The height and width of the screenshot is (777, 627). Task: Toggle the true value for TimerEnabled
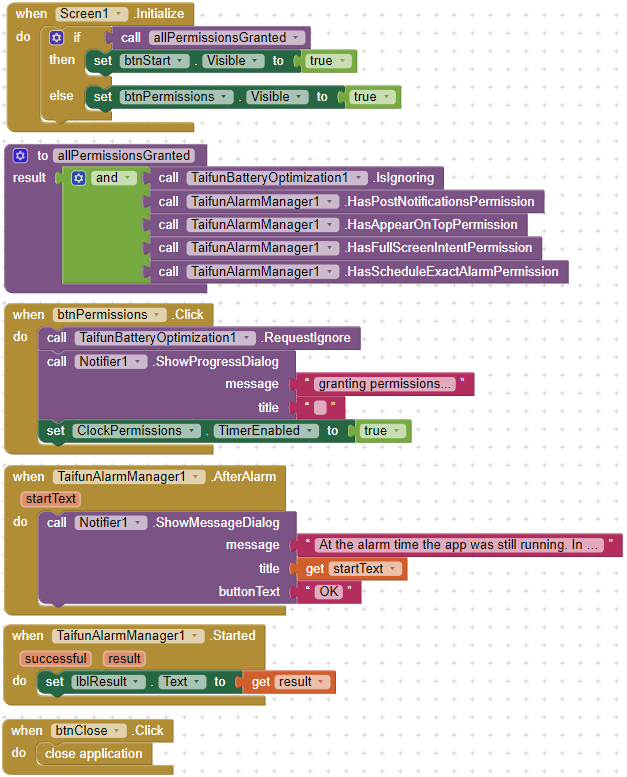(x=397, y=431)
